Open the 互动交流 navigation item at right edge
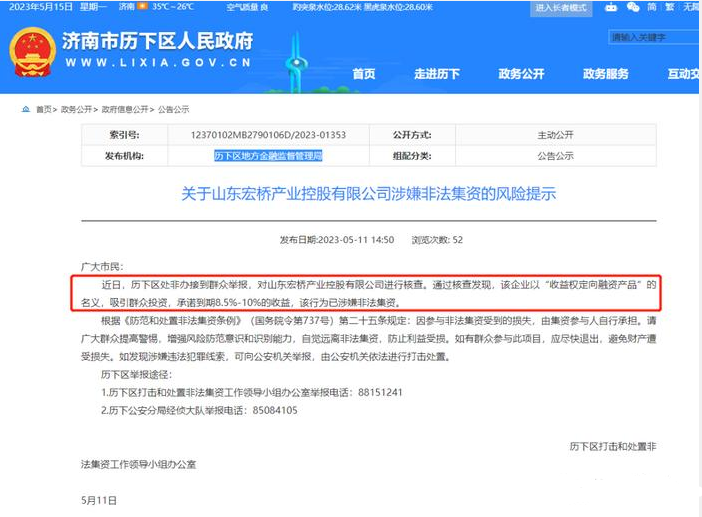 pos(683,74)
